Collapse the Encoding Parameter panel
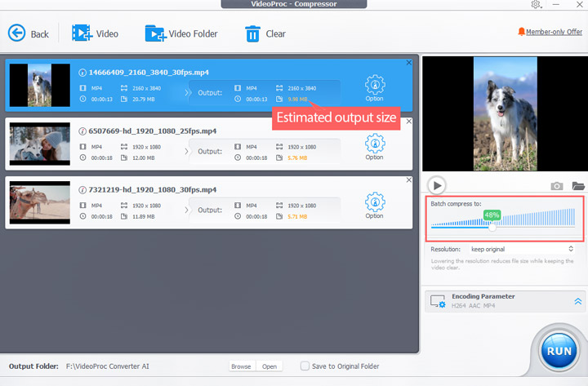The height and width of the screenshot is (386, 588). tap(577, 302)
